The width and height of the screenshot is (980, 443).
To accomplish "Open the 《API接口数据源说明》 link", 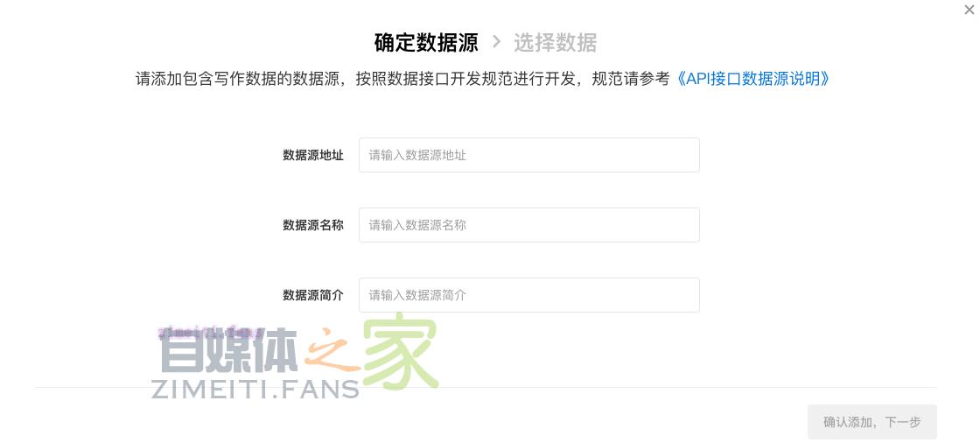I will [753, 79].
